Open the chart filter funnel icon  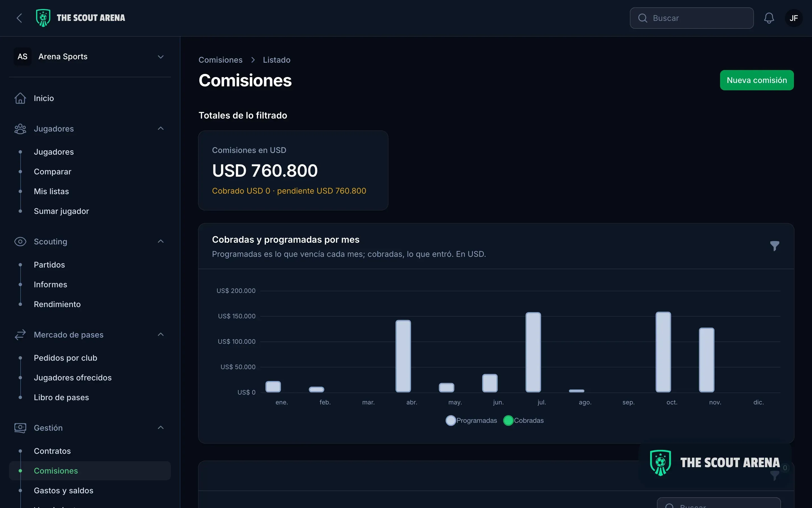(775, 246)
